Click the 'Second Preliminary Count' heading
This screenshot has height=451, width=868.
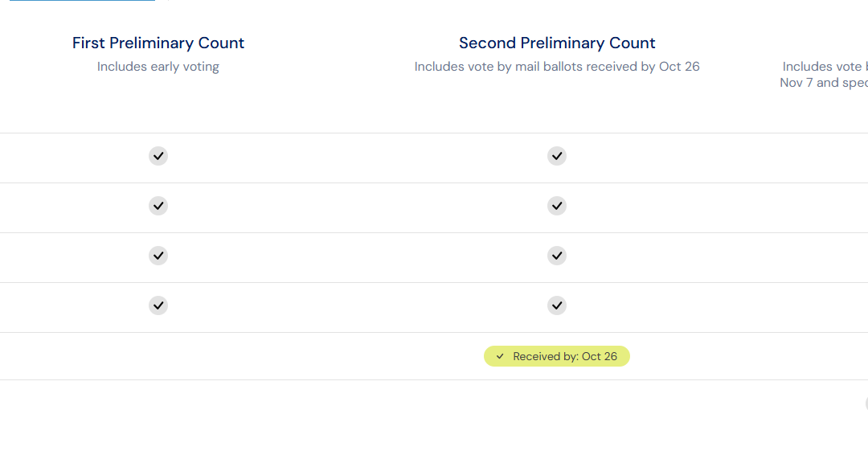[557, 43]
